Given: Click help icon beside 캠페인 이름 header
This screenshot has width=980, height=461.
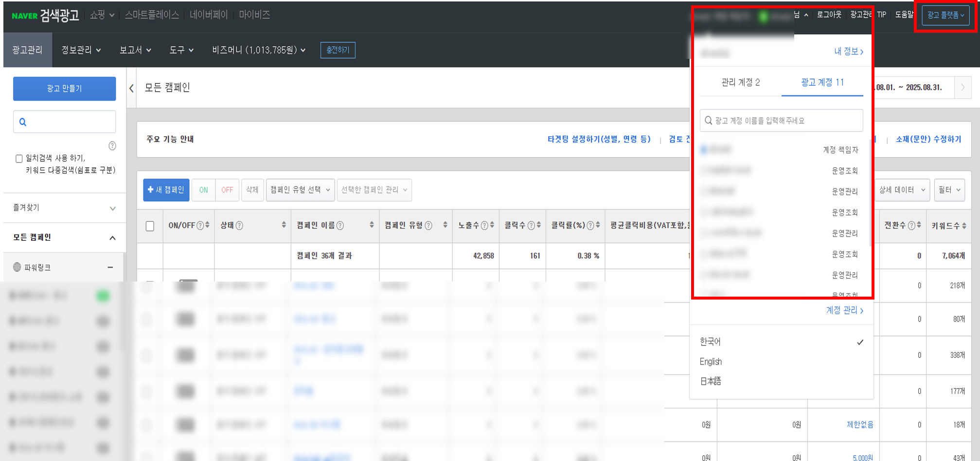Looking at the screenshot, I should 340,226.
